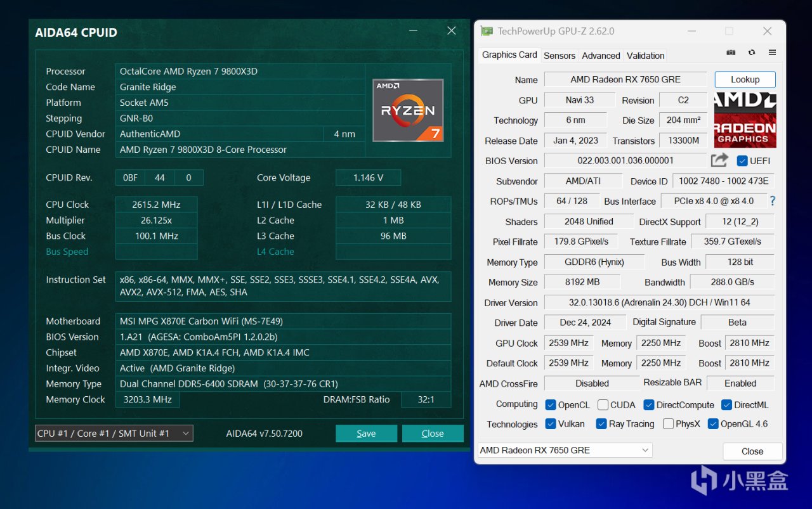Click the L3 Cache value 96 MB
Image resolution: width=812 pixels, height=509 pixels.
[x=393, y=236]
